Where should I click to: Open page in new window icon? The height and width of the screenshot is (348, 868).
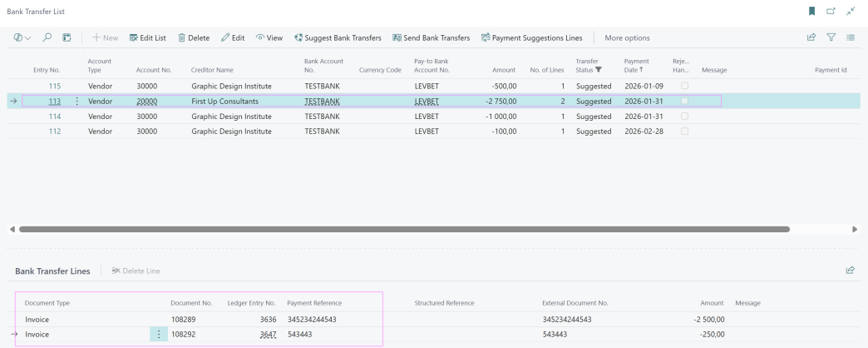831,11
